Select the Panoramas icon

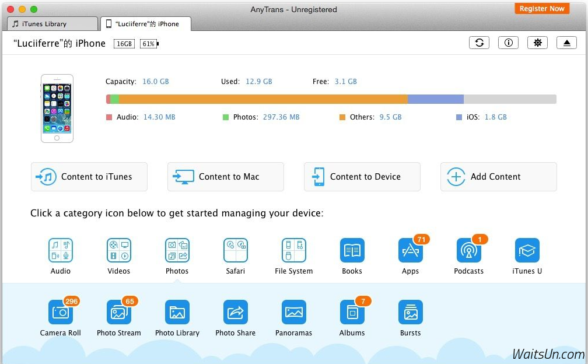294,313
